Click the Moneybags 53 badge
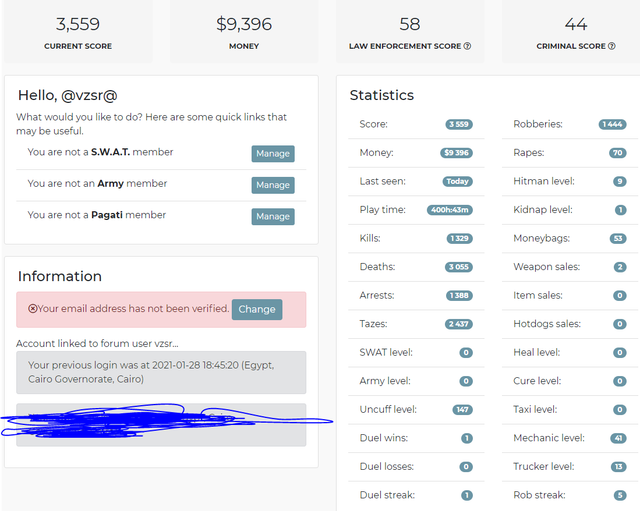The width and height of the screenshot is (640, 511). tap(618, 238)
